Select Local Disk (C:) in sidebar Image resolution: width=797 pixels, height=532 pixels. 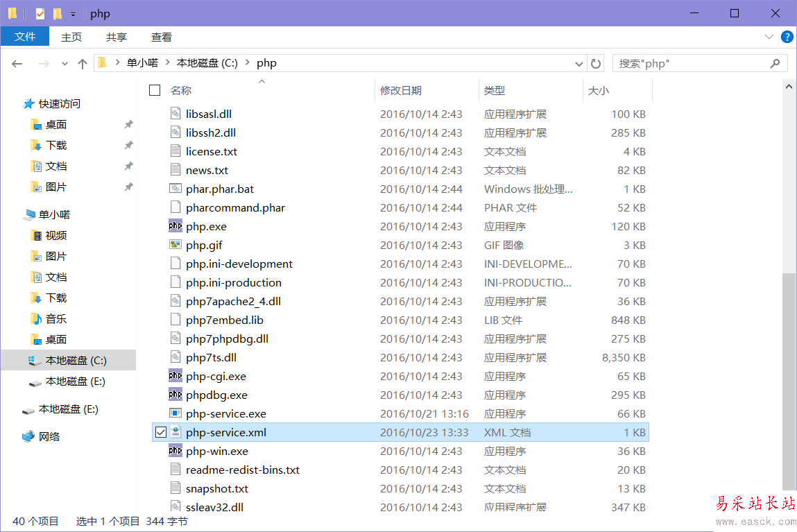coord(68,360)
